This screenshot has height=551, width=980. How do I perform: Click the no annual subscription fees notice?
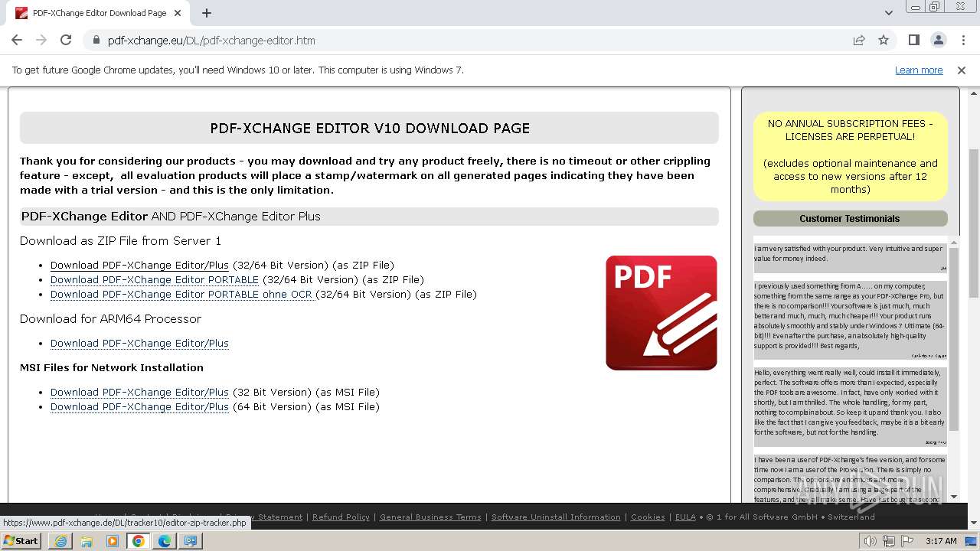point(850,156)
